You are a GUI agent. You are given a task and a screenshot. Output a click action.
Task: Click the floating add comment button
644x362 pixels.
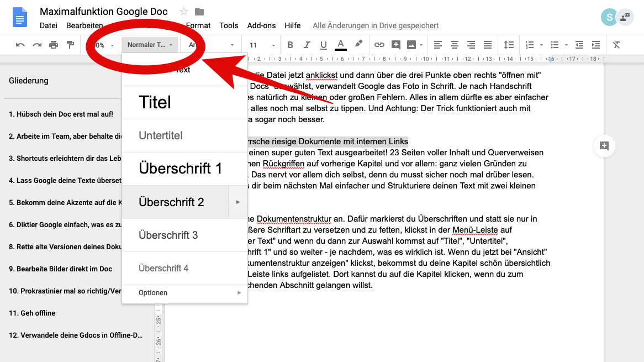(604, 146)
